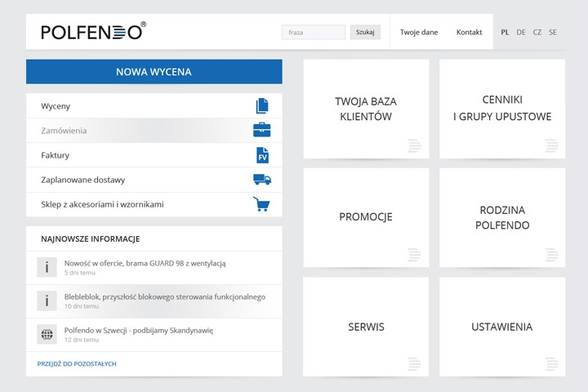588x392 pixels.
Task: Click the Wyceny documents icon
Action: coord(262,106)
